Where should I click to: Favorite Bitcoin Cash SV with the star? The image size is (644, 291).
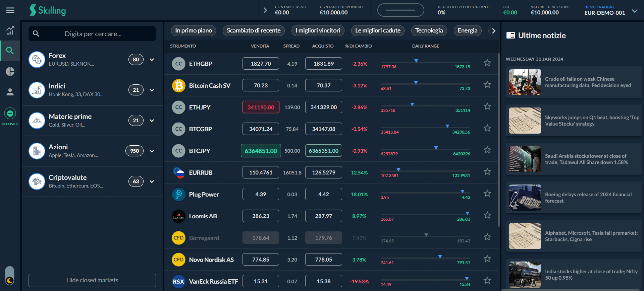click(x=487, y=84)
